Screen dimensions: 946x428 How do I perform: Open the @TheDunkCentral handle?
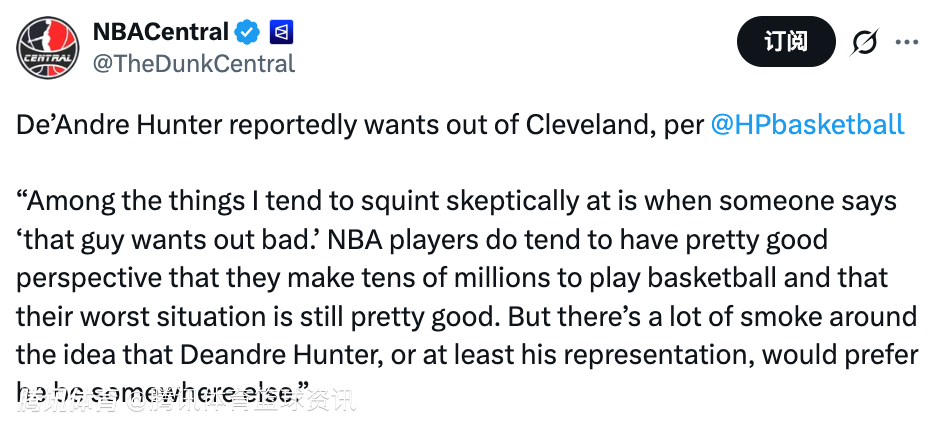(193, 64)
